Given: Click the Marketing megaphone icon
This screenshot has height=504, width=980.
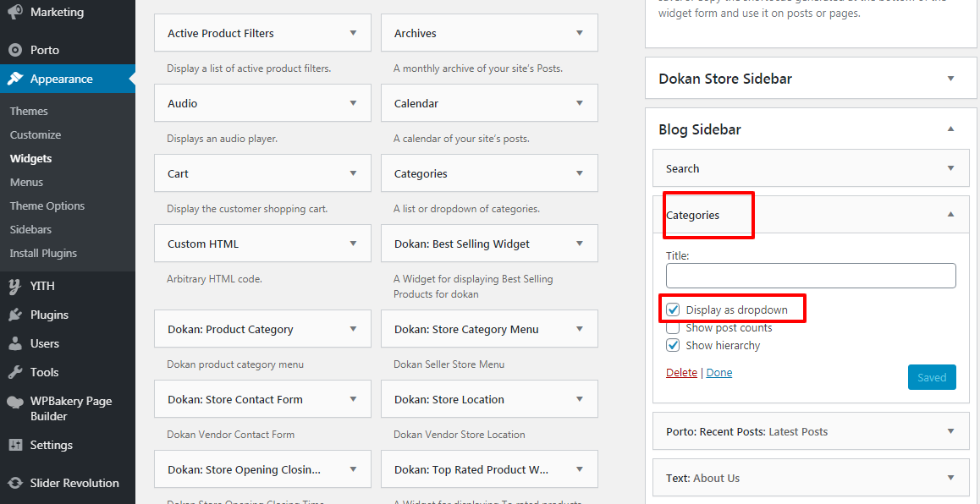Looking at the screenshot, I should click(x=15, y=13).
